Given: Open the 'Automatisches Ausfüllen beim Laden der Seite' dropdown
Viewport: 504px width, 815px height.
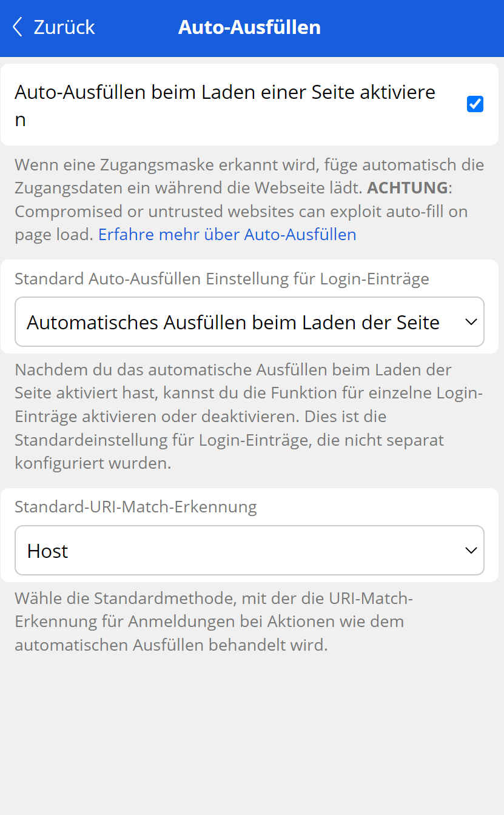Looking at the screenshot, I should (x=233, y=322).
